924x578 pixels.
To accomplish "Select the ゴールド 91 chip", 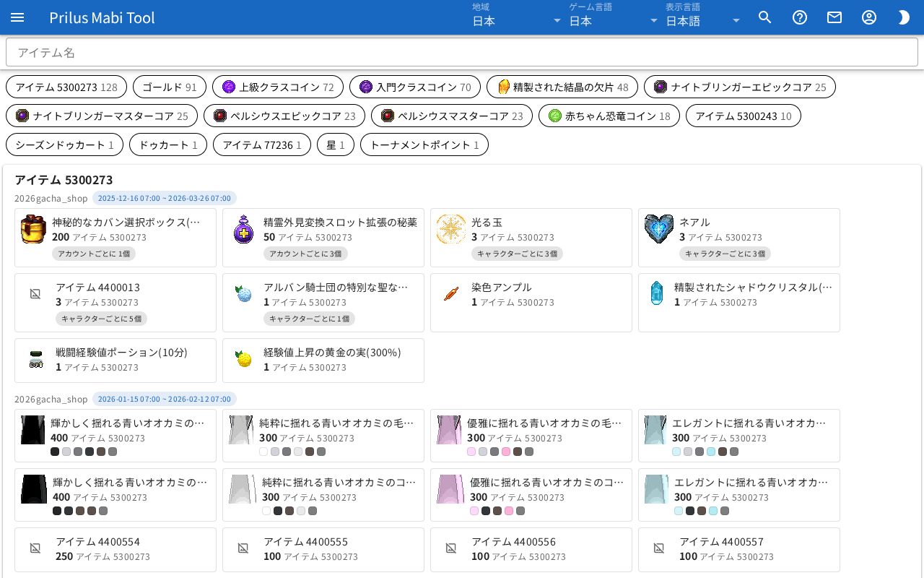I will coord(170,87).
